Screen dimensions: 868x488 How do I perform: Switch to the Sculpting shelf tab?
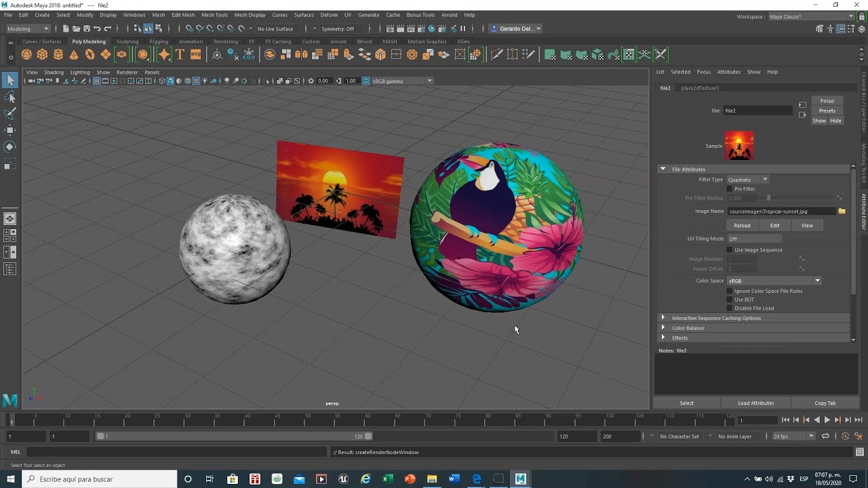pos(127,41)
